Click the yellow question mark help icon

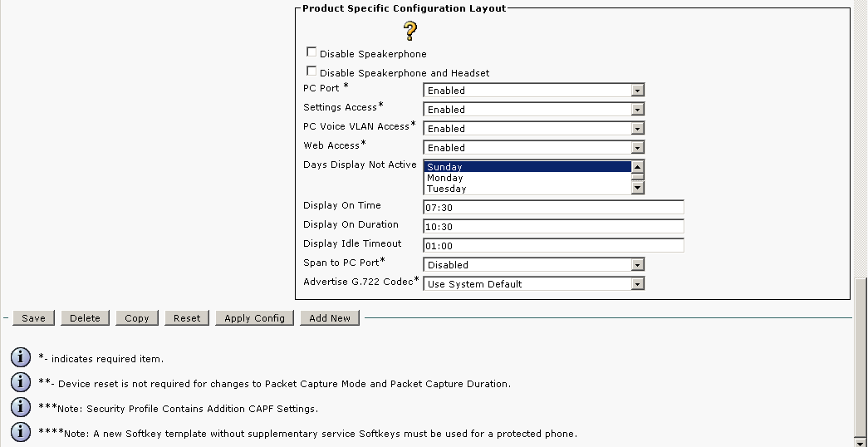(x=410, y=32)
